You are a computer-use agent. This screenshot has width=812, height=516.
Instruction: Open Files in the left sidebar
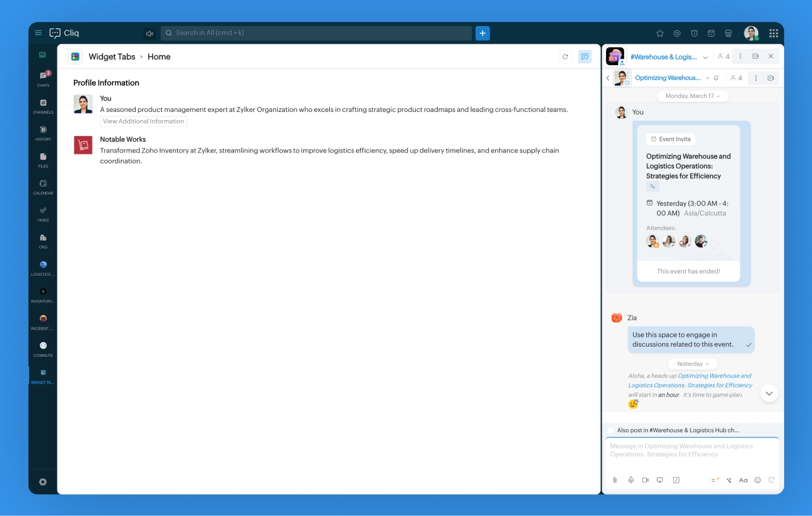coord(43,160)
